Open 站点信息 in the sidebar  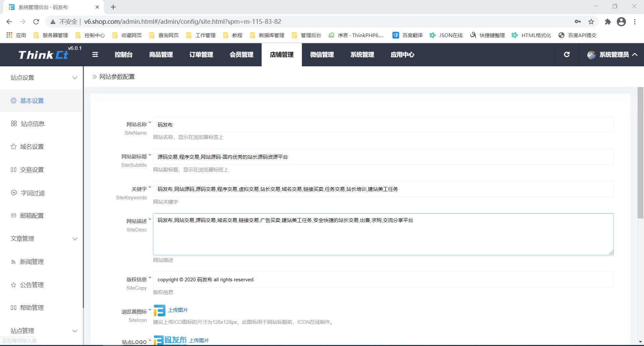[33, 124]
